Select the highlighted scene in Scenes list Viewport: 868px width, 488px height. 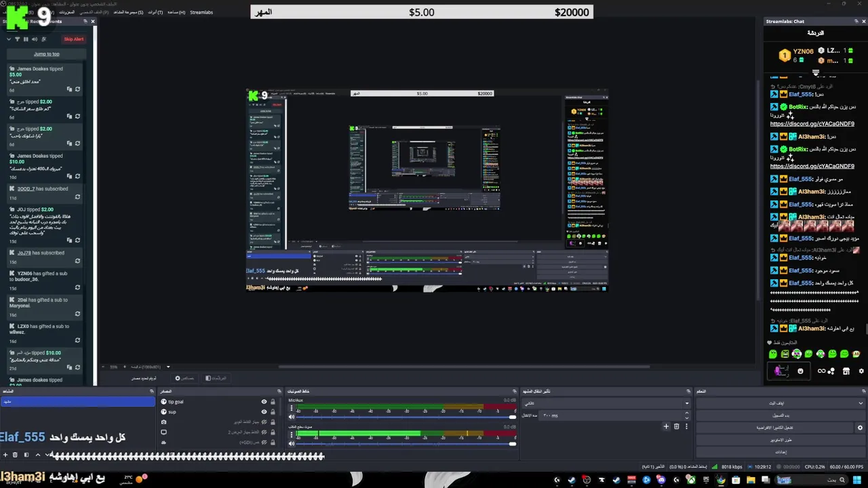point(78,402)
